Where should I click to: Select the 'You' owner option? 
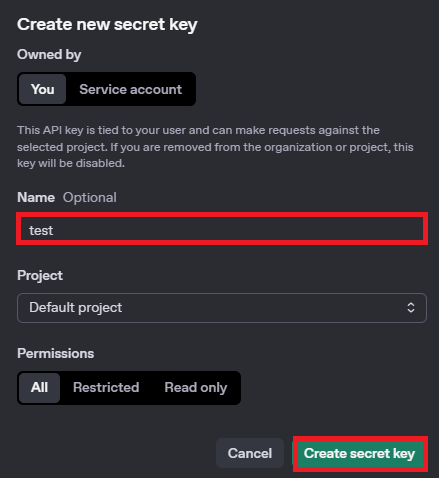42,89
